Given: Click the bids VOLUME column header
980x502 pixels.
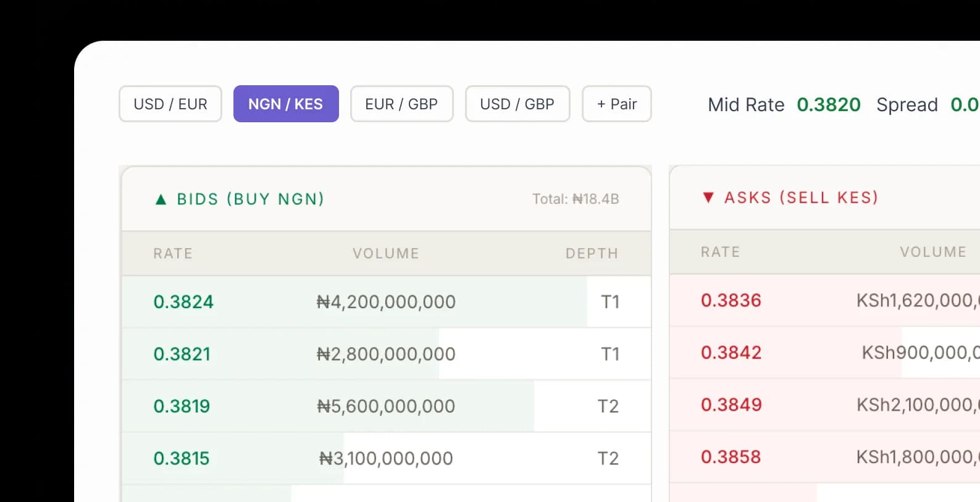Looking at the screenshot, I should click(x=386, y=253).
